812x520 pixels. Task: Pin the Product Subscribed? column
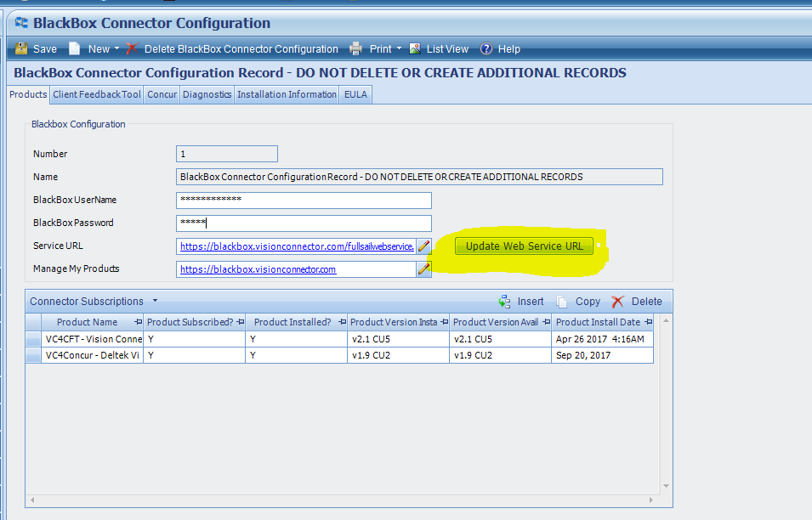coord(241,322)
